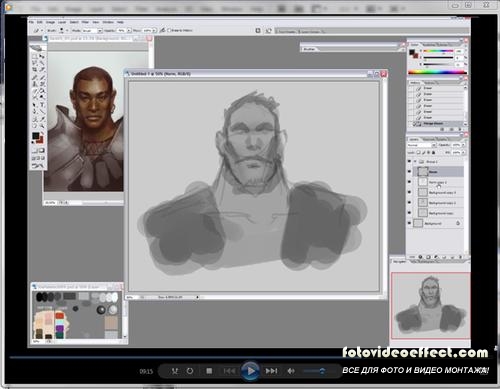Click the lock transparent pixels icon in the Layers panel
Viewport: 500px width, 389px height.
419,152
